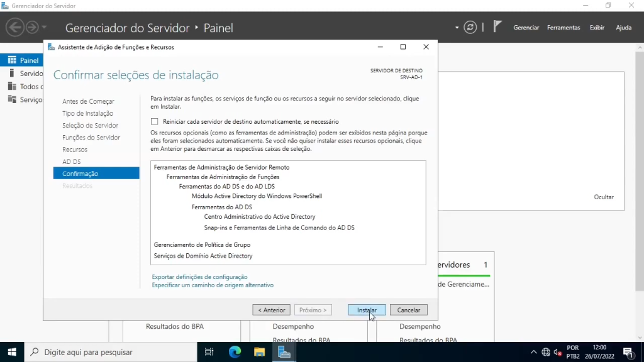Select Painel in the left sidebar
This screenshot has width=644, height=362.
(21, 60)
